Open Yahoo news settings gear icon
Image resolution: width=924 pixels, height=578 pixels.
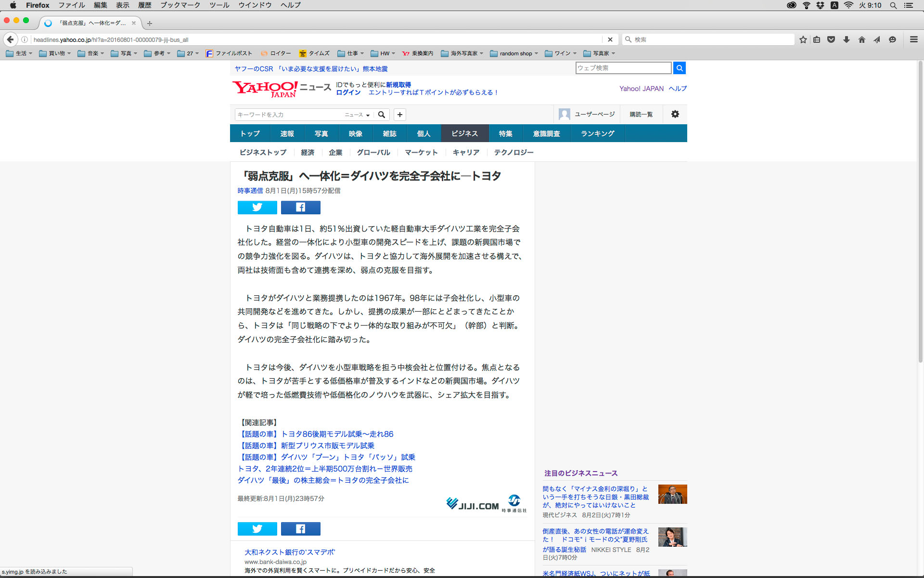click(675, 114)
